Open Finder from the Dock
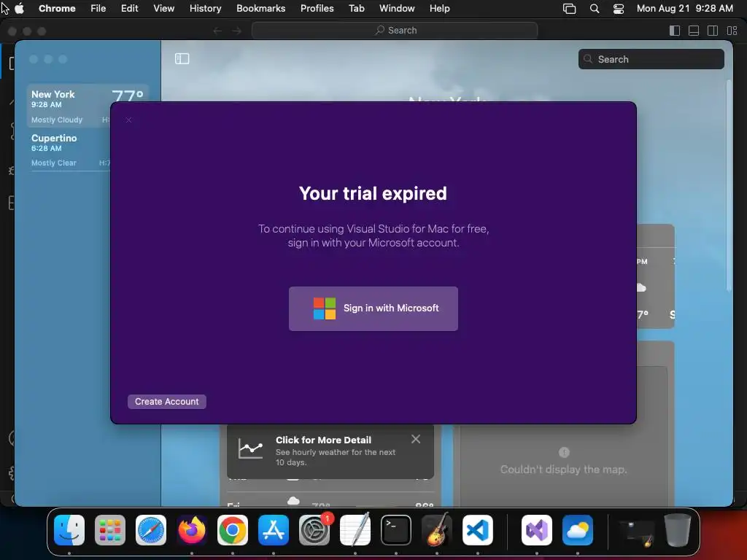Viewport: 747px width, 560px height. pos(69,530)
